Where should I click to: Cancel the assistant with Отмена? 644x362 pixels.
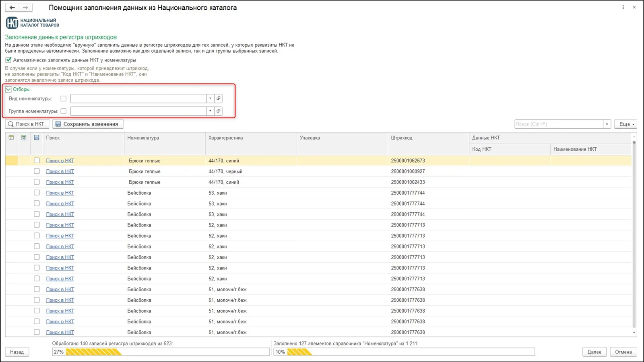[623, 352]
